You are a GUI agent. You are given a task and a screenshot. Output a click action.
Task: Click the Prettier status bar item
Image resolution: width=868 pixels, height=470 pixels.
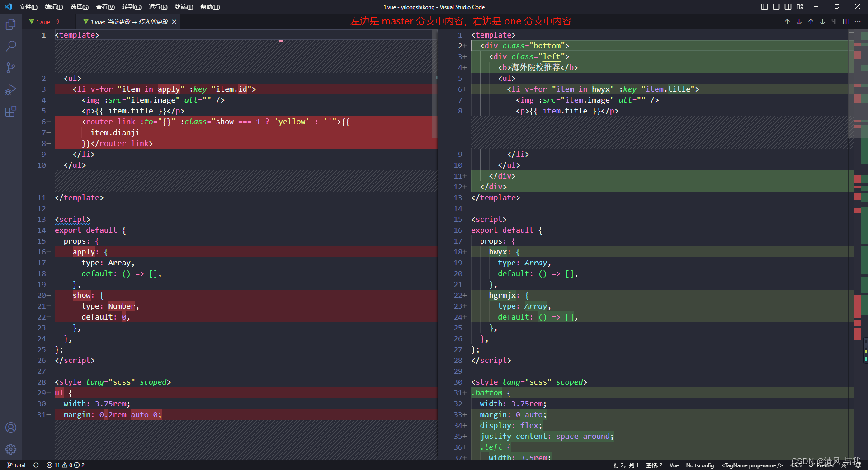click(x=821, y=465)
